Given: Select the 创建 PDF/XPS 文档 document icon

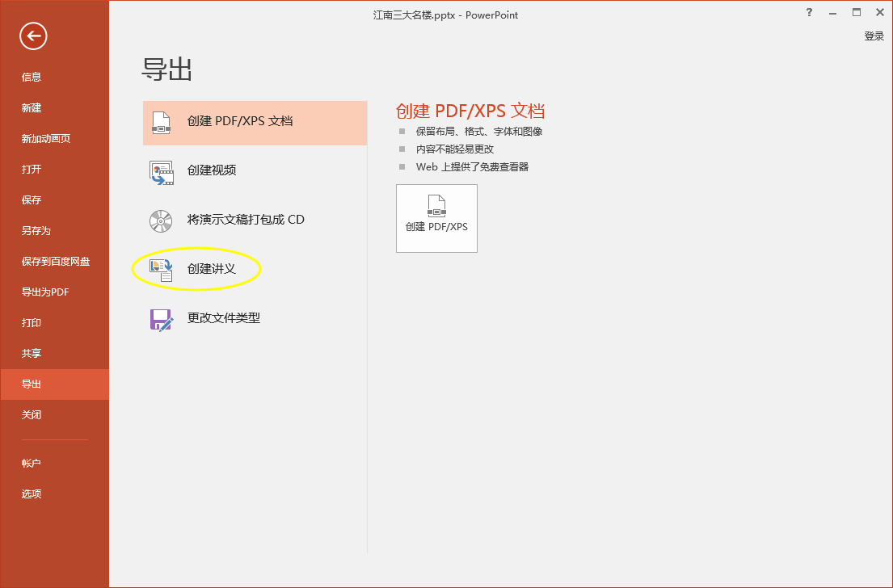Looking at the screenshot, I should click(161, 123).
